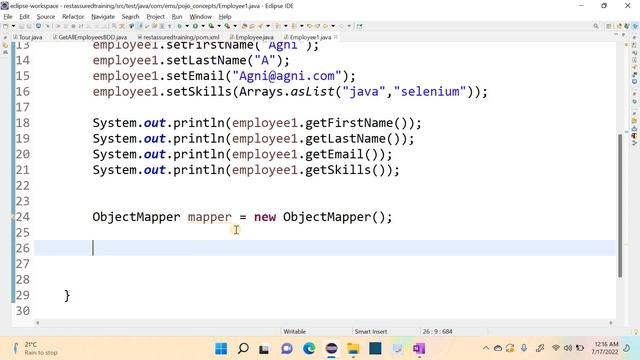Click the Open Perspective icon
The image size is (640, 360).
coord(609,26)
